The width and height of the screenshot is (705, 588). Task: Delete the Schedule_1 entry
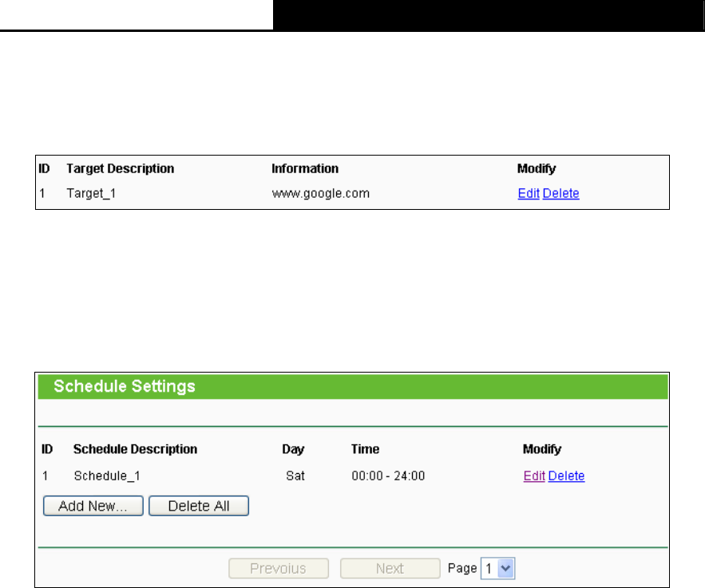click(566, 476)
